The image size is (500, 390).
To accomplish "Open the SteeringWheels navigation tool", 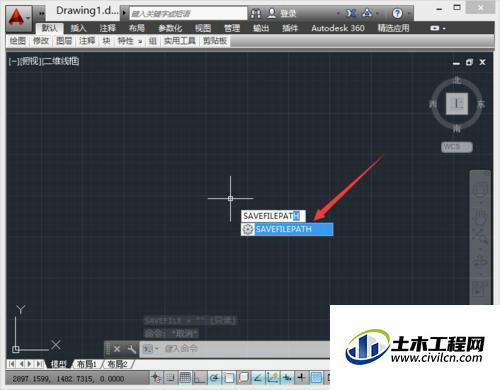I will click(480, 190).
